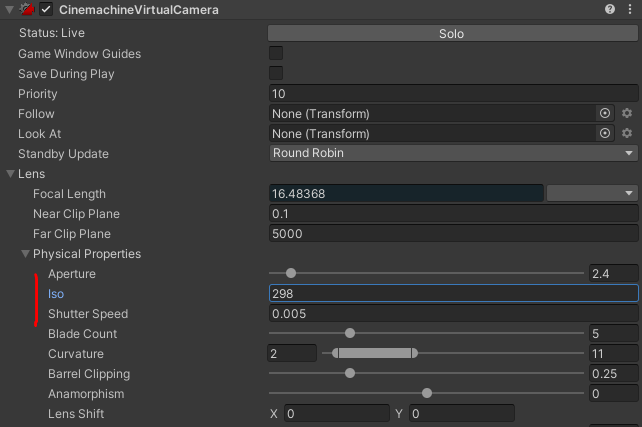Open object picker for Follow target

pyautogui.click(x=605, y=114)
